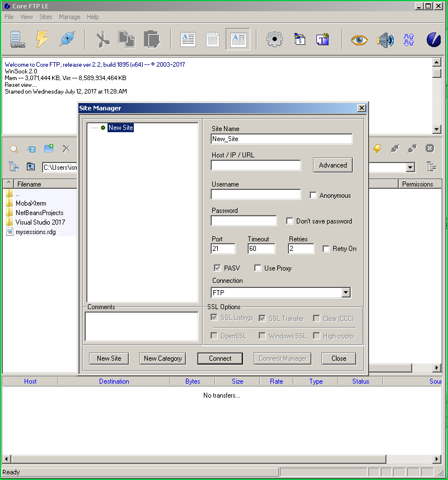Click the Status column header in transfers
This screenshot has height=480, width=448.
[361, 381]
